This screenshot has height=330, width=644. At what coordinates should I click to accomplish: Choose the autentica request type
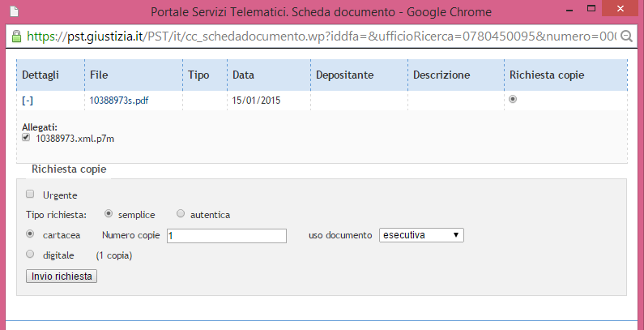181,214
